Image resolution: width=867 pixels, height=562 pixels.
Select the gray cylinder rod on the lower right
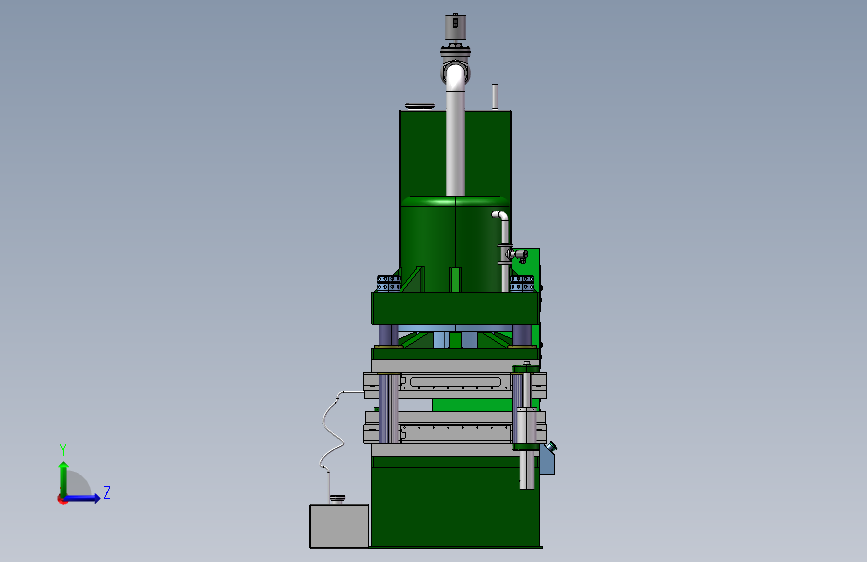point(527,469)
